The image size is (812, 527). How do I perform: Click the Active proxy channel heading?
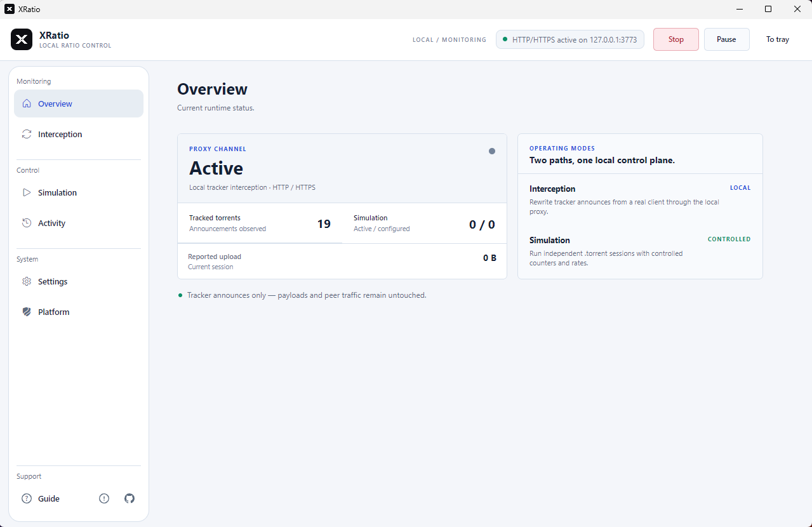pos(216,168)
